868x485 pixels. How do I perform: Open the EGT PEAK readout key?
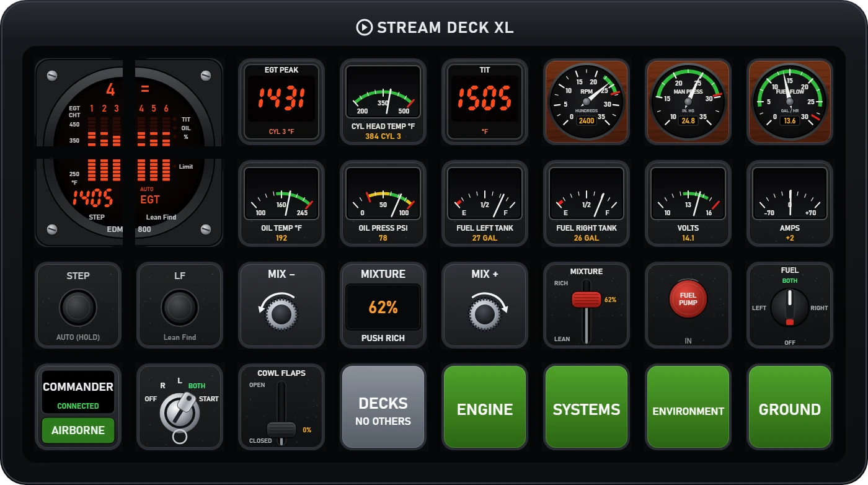coord(281,102)
